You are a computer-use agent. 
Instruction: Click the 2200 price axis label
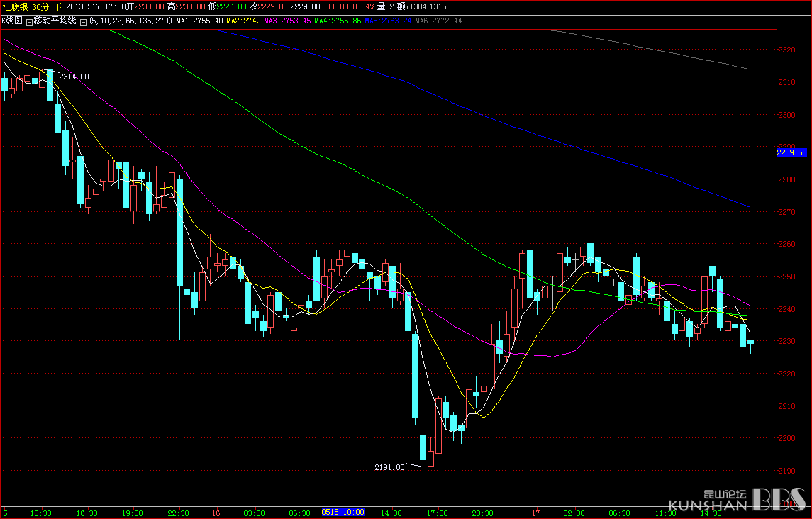coord(786,438)
